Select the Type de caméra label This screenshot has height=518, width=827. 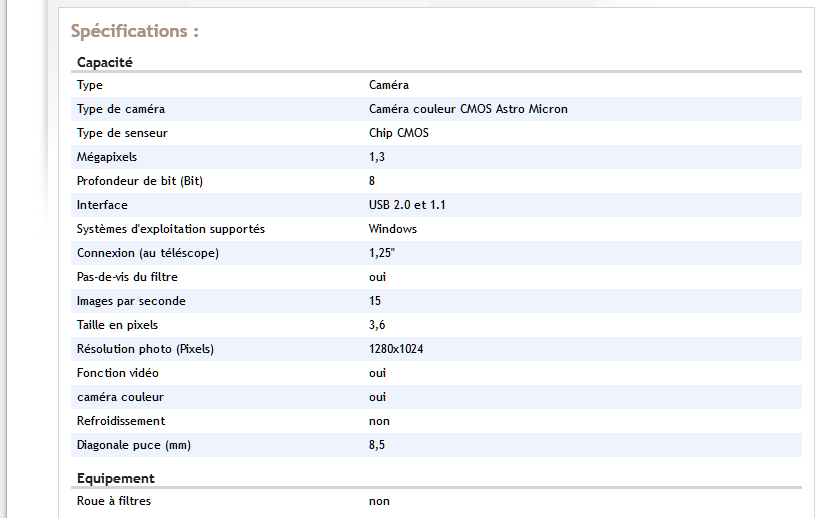121,109
